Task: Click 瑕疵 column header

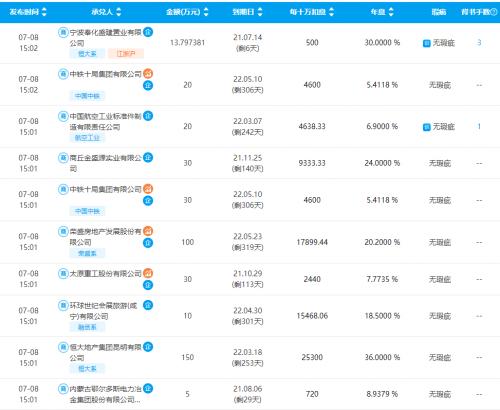Action: click(x=439, y=12)
